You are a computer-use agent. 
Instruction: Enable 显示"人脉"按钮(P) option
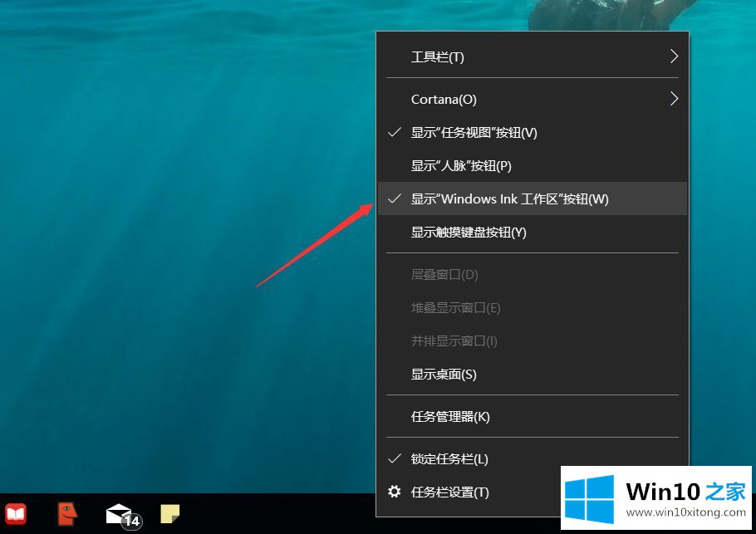pos(533,165)
